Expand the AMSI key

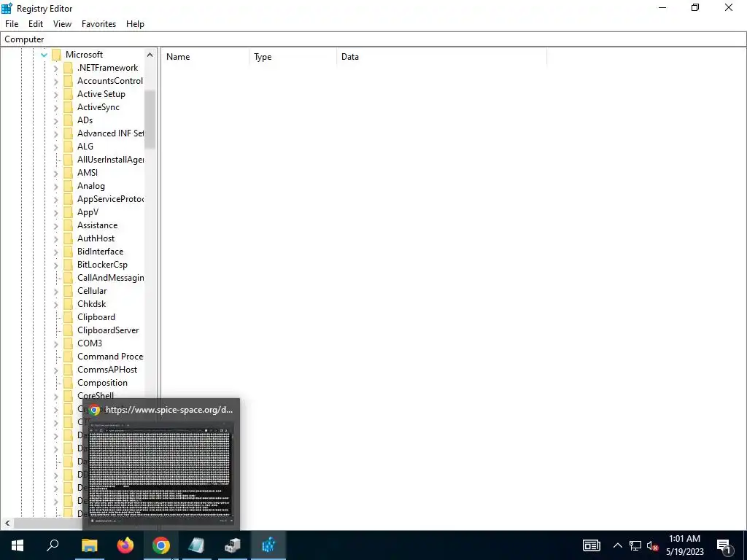coord(55,173)
